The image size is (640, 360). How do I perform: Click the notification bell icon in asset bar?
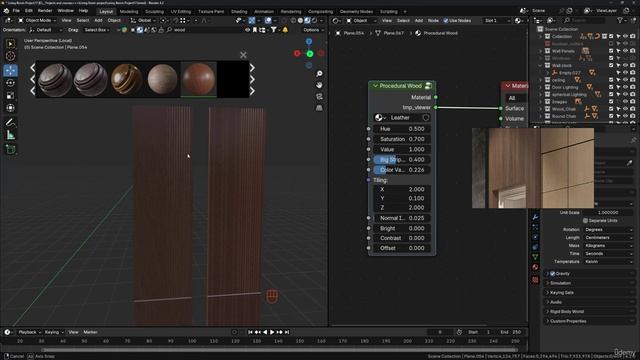coord(285,30)
